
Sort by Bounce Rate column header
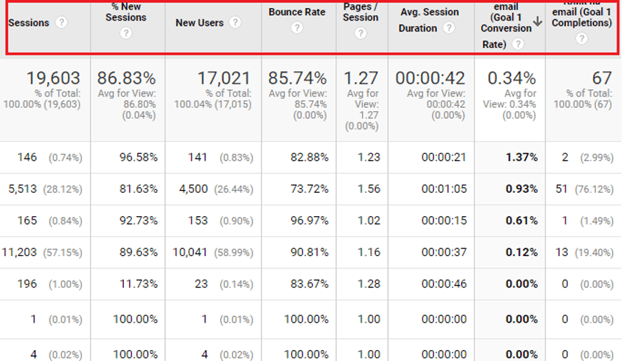coord(297,12)
